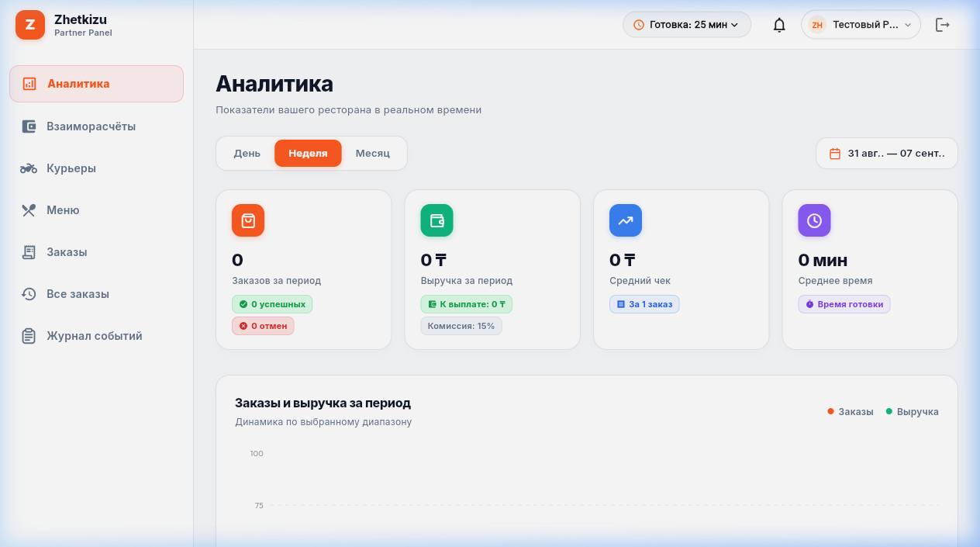Click the chart axis label 100

pyautogui.click(x=257, y=453)
